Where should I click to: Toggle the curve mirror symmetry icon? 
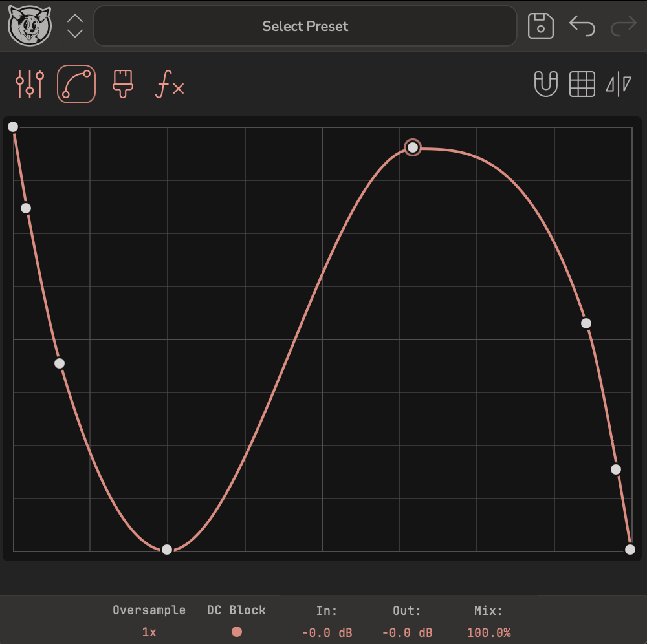click(619, 84)
